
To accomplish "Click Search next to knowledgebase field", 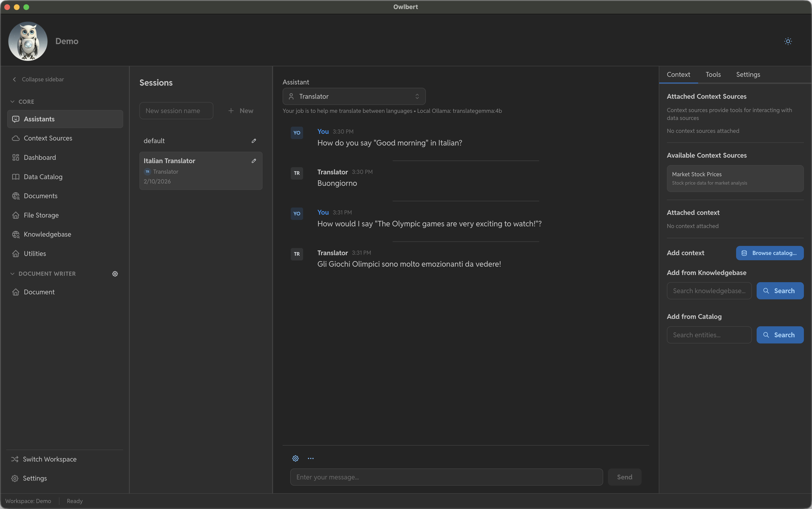I will [780, 291].
